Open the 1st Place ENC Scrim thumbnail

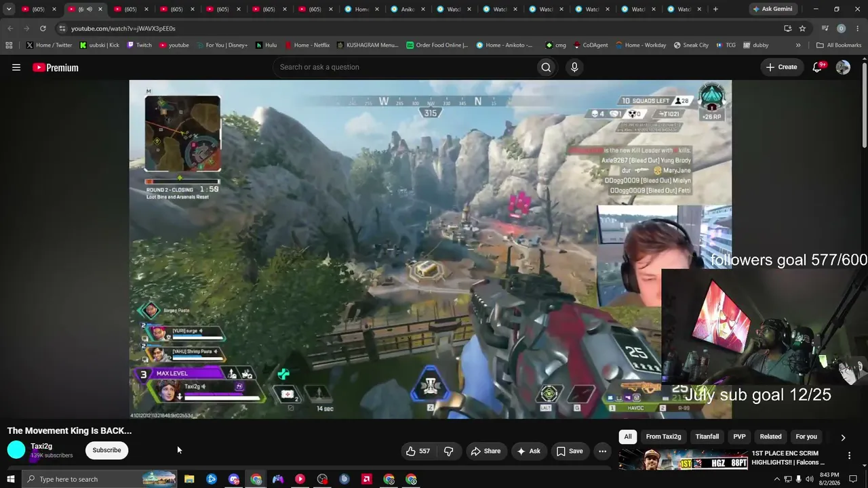tap(682, 460)
